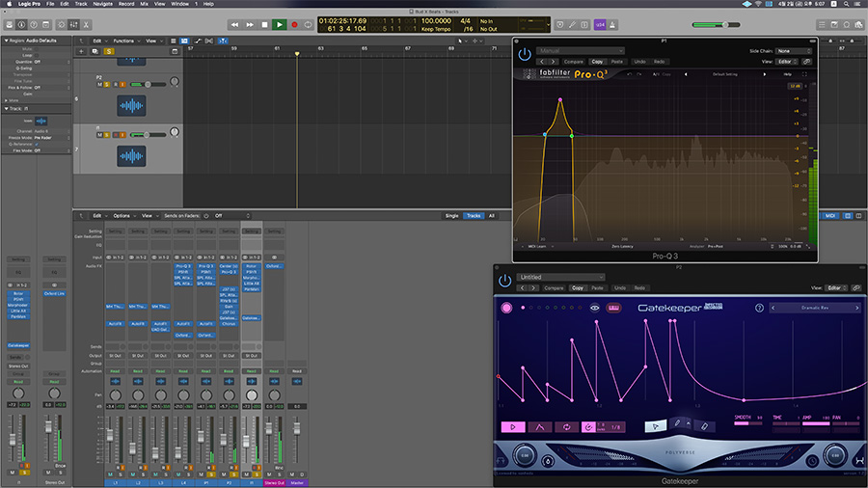868x488 pixels.
Task: Click Compare in the Gatekeeper header
Action: coord(554,287)
